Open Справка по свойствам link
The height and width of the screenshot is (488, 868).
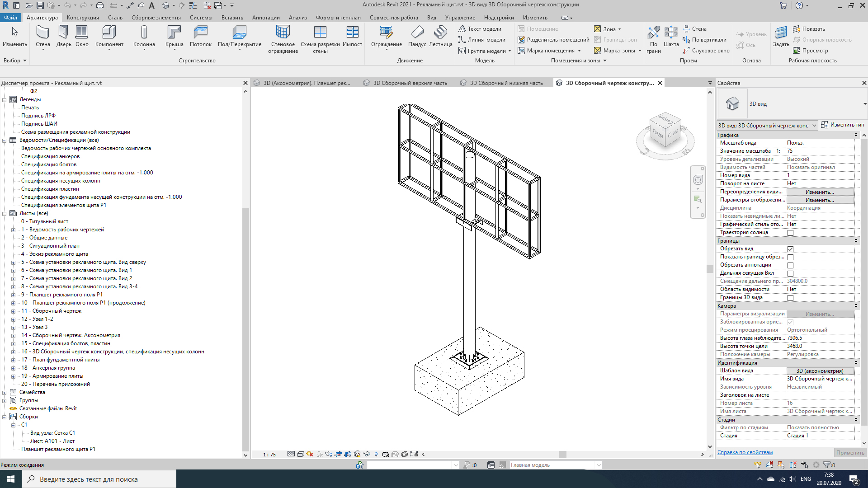745,452
